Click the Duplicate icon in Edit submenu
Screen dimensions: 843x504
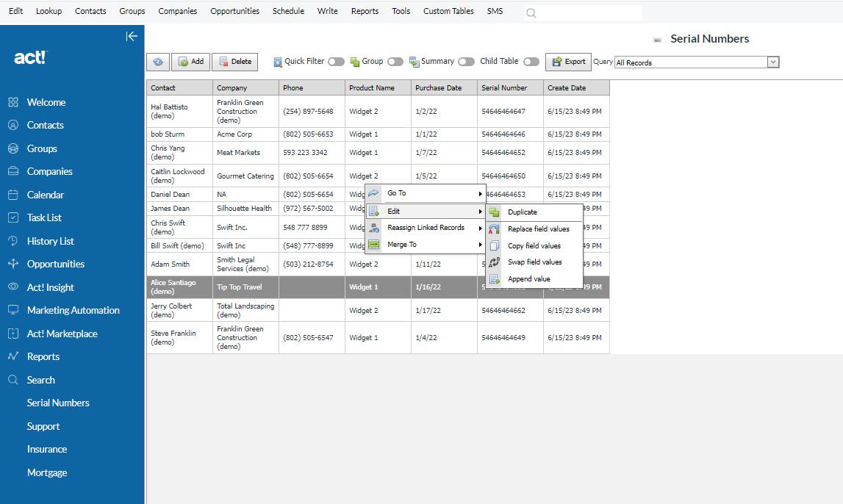click(494, 212)
